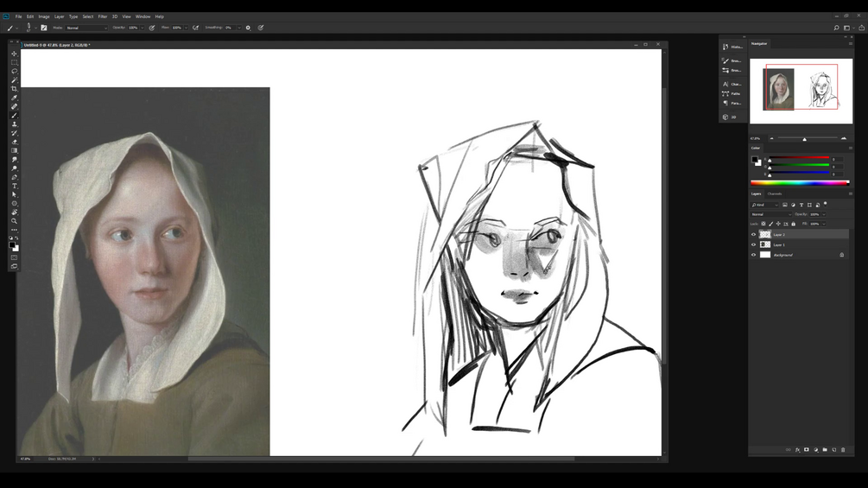Select the Path Selection tool
The width and height of the screenshot is (868, 488).
point(15,194)
